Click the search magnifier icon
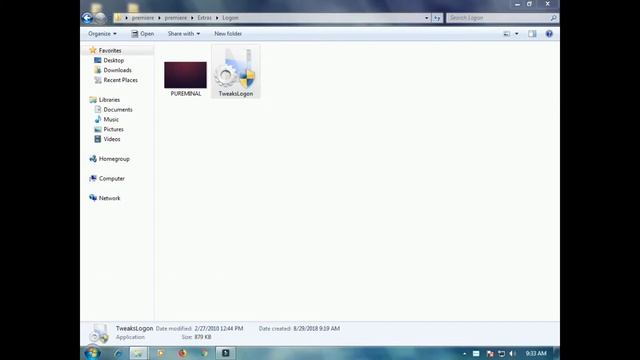Screen dimensions: 640x360 553,18
